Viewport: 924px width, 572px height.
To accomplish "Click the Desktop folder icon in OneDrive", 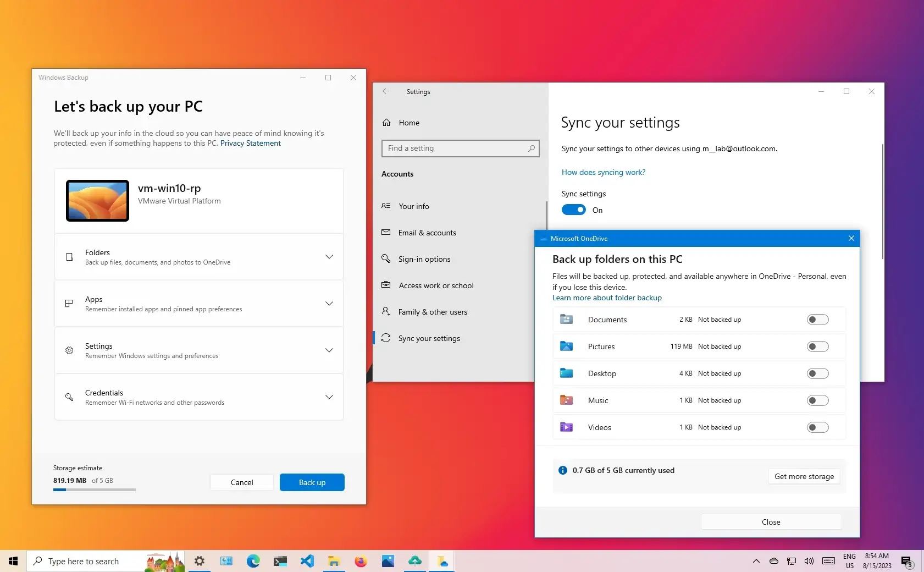I will pos(566,373).
